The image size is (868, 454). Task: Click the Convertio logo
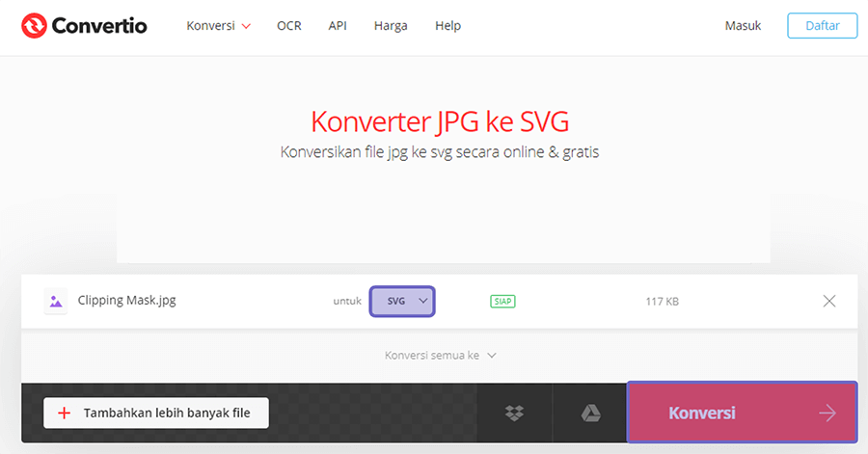click(x=84, y=25)
